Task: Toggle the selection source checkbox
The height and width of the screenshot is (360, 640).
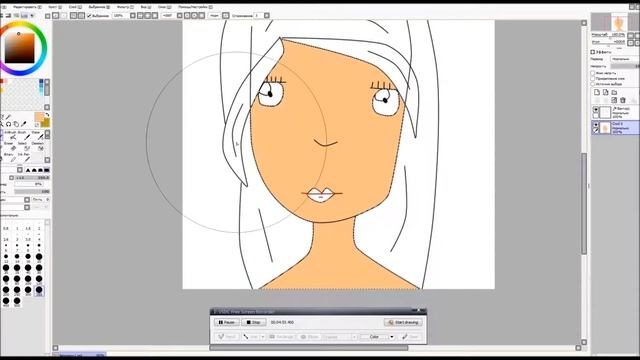Action: (593, 84)
